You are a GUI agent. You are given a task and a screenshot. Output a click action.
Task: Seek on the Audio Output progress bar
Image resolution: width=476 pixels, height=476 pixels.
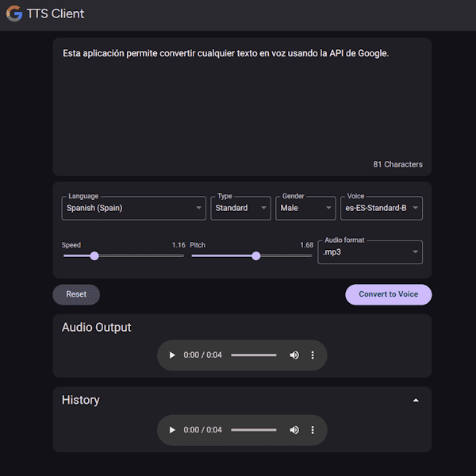tap(254, 355)
